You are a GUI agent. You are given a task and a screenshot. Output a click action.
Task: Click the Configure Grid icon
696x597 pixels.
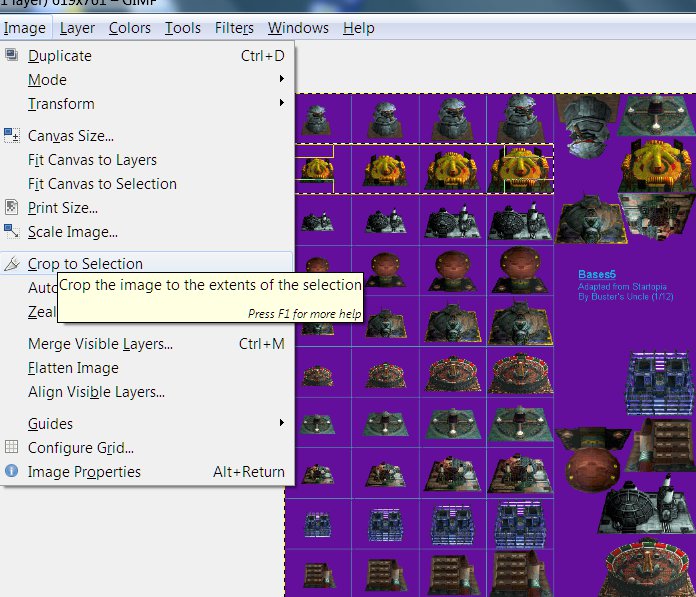[12, 447]
